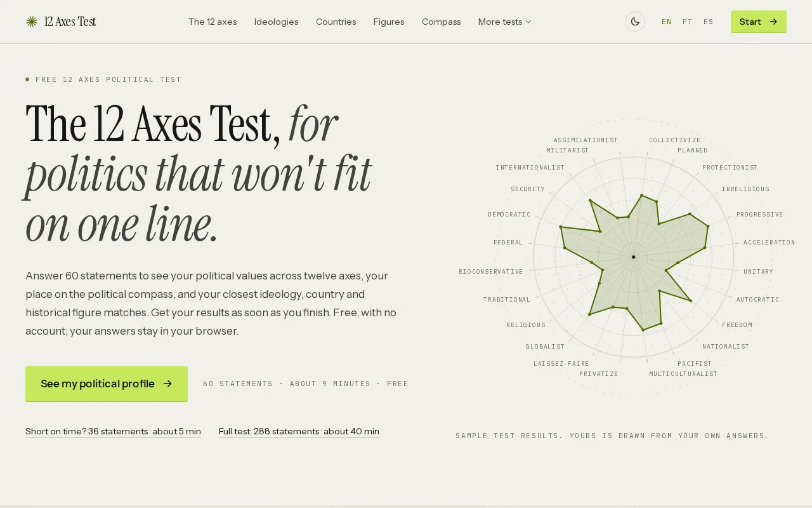Click the Start button in the header
812x508 pixels.
click(x=759, y=22)
